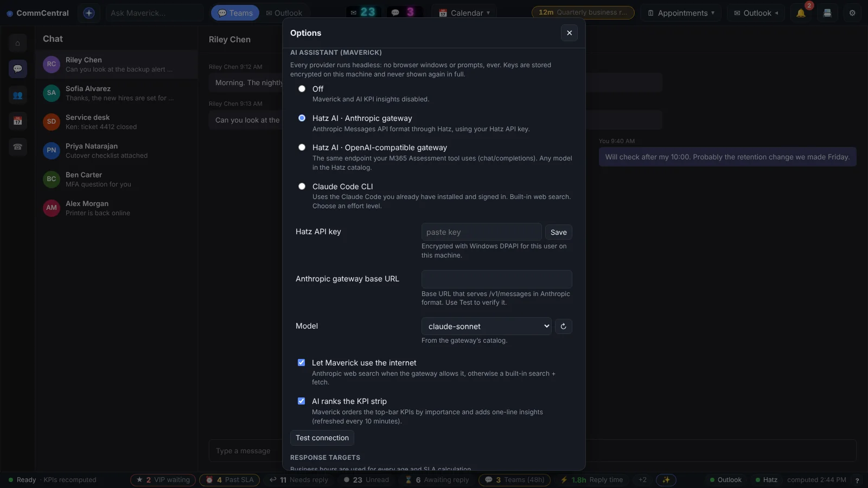
Task: Toggle AI ranks the KPI strip
Action: tap(302, 401)
